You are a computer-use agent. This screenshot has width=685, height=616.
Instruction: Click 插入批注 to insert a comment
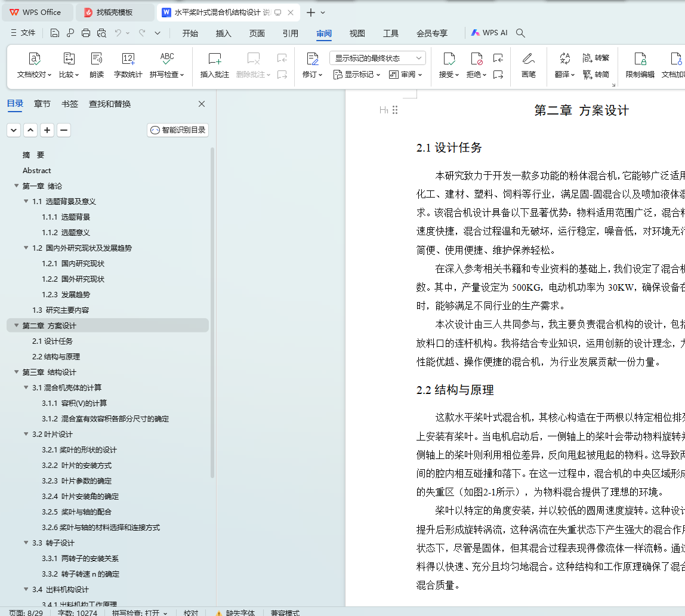pyautogui.click(x=214, y=65)
